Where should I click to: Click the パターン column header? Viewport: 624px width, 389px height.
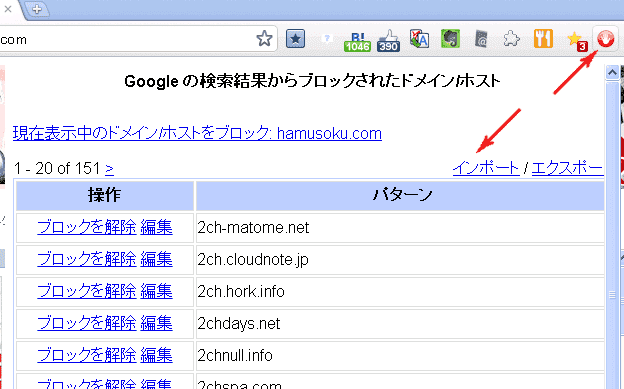pyautogui.click(x=400, y=195)
